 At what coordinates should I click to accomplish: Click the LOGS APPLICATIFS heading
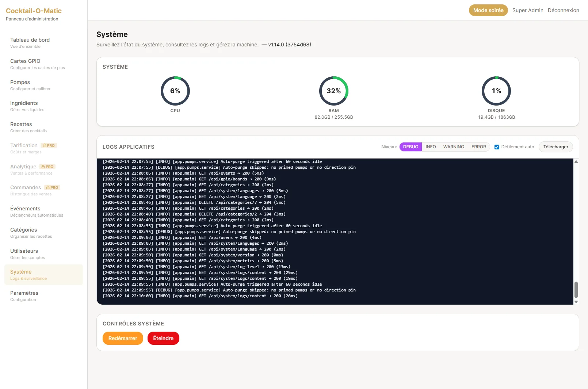[x=129, y=147]
